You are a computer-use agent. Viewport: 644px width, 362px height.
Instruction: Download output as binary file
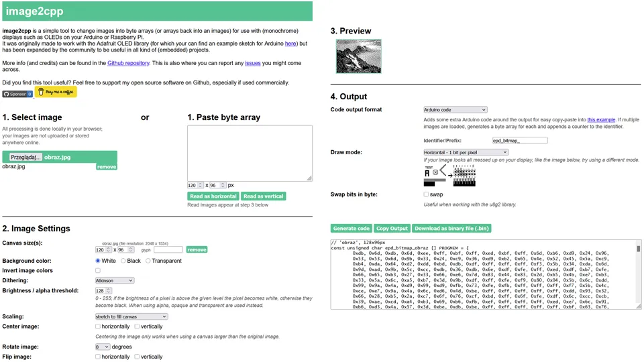pyautogui.click(x=451, y=228)
